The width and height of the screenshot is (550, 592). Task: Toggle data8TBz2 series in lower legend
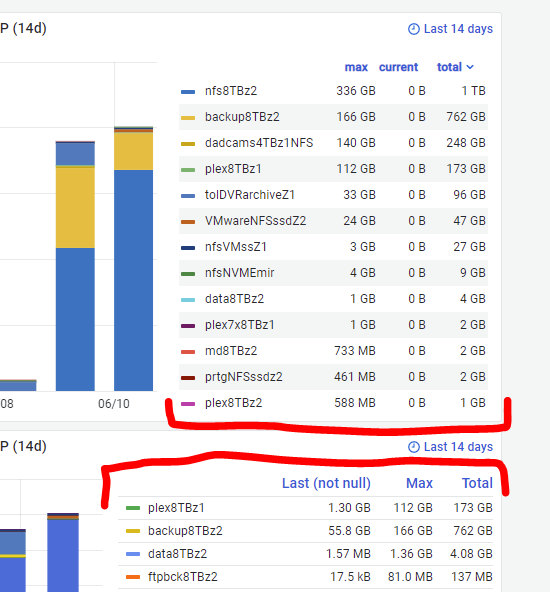[x=177, y=554]
